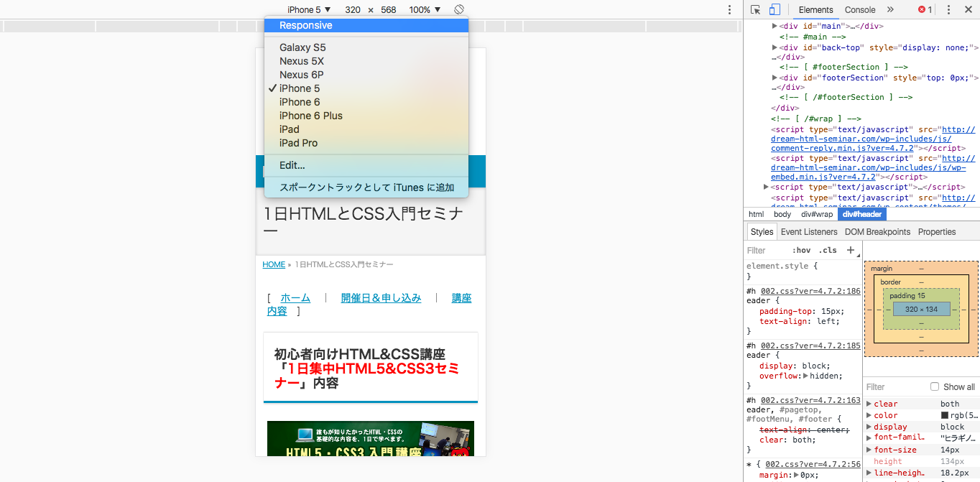Enable the Show all checkbox
The image size is (980, 482).
(x=935, y=386)
